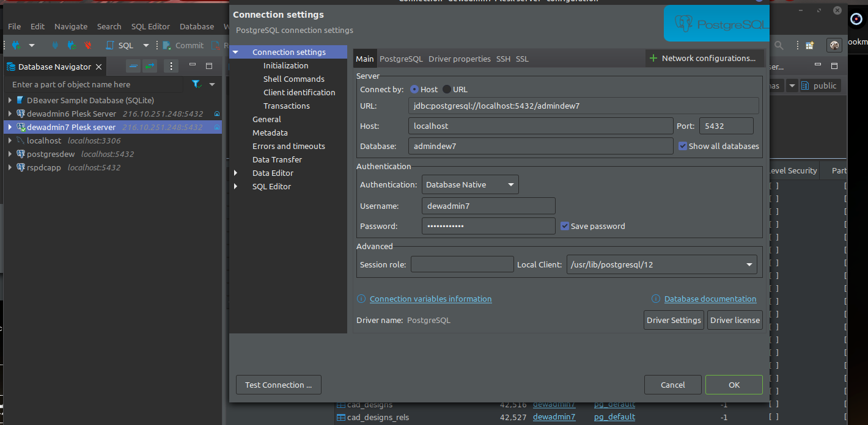The width and height of the screenshot is (868, 425).
Task: Click the Reconnect plug icon in toolbar
Action: [x=72, y=45]
